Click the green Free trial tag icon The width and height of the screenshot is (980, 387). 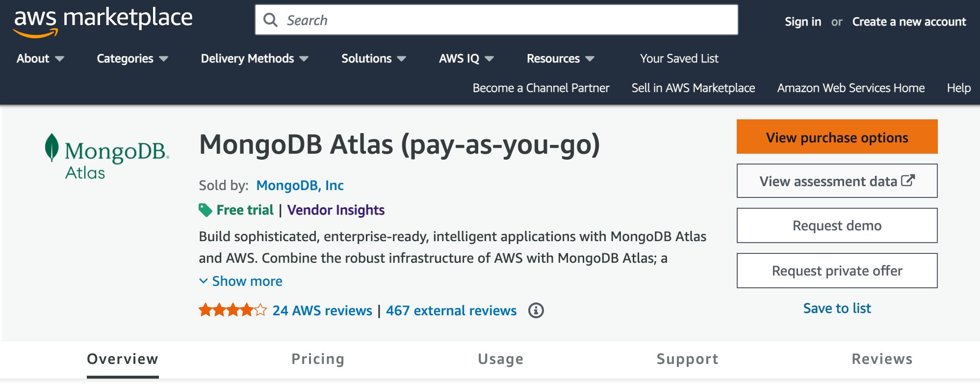coord(205,210)
